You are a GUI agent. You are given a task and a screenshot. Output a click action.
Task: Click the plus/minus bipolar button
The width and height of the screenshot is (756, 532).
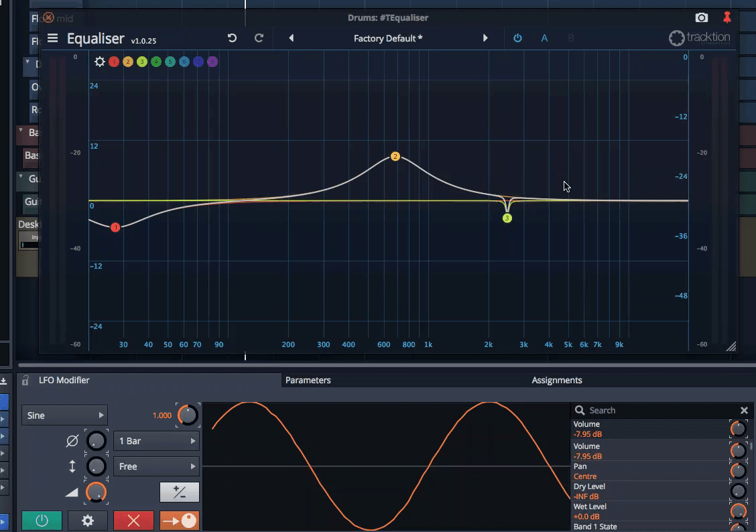click(179, 492)
